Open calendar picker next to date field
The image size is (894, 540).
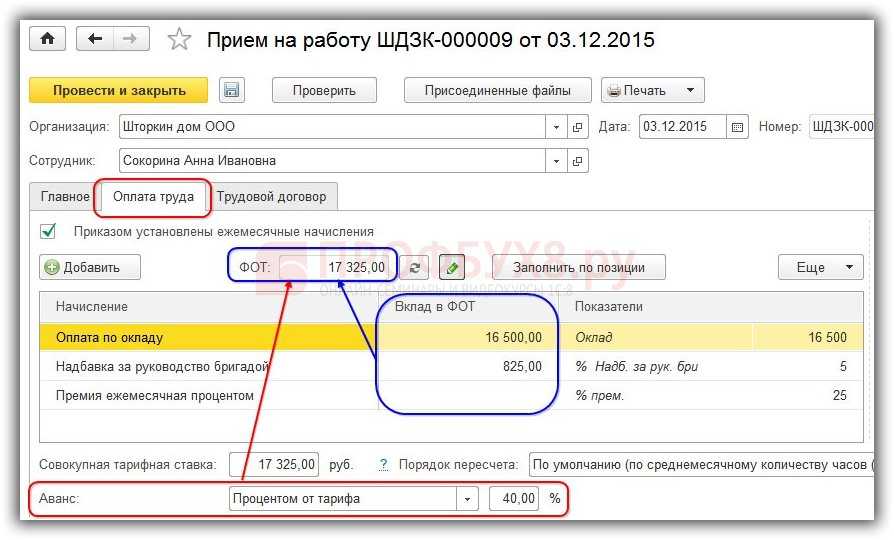pyautogui.click(x=737, y=127)
